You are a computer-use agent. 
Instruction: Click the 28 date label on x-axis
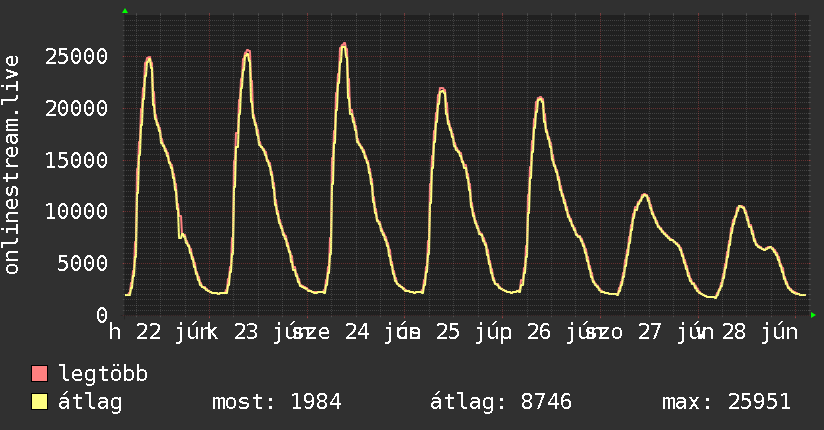coord(734,332)
